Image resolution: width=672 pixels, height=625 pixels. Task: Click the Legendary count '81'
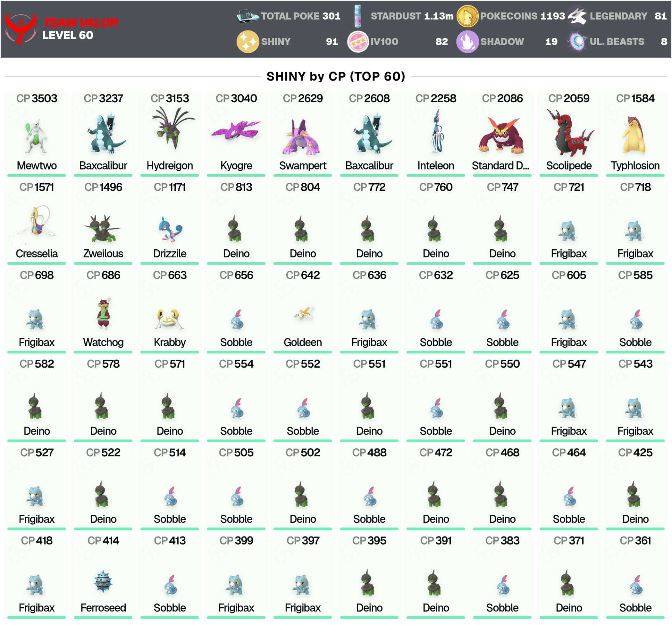pyautogui.click(x=660, y=16)
